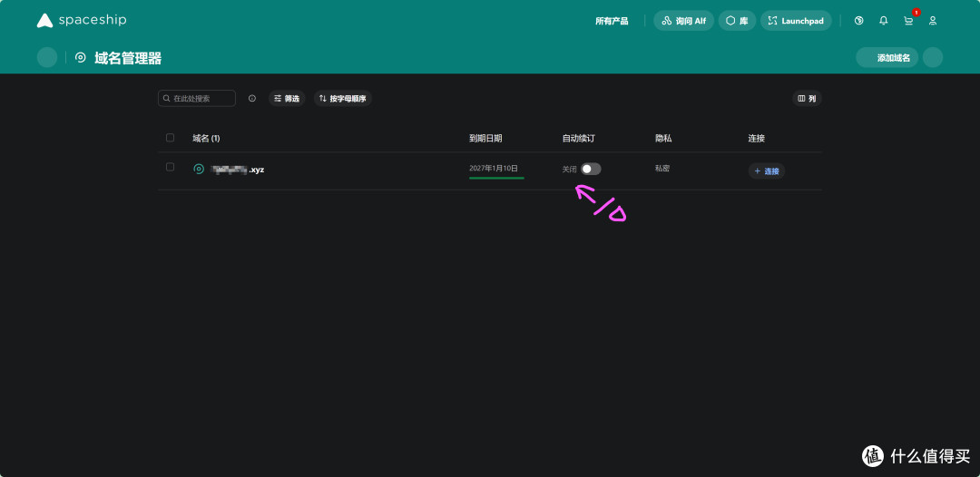Click the 2027年1月10日 expiry date

pos(494,168)
